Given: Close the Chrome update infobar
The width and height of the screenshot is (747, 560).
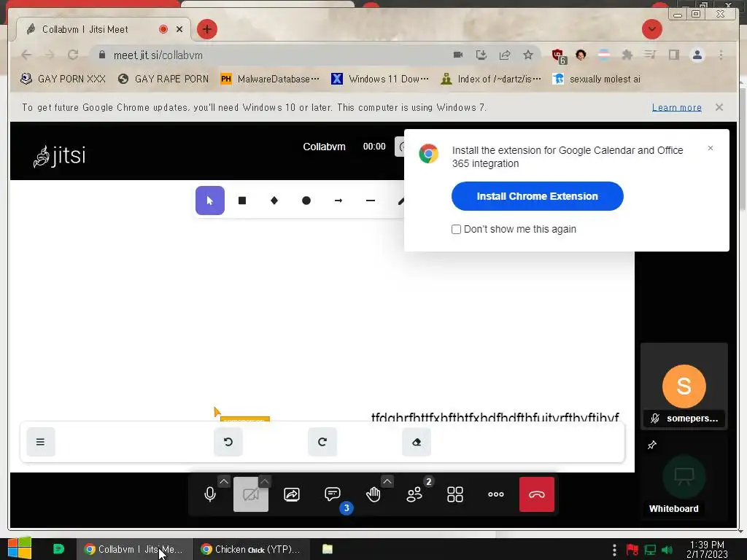Looking at the screenshot, I should 719,107.
